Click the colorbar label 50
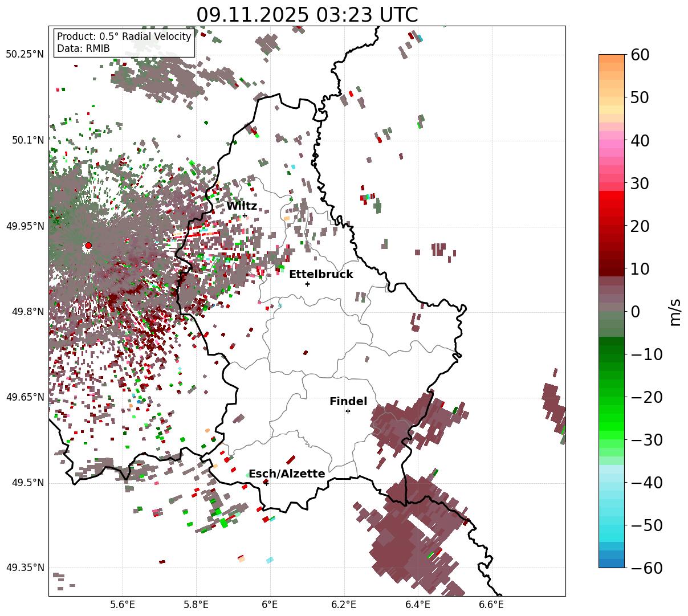The height and width of the screenshot is (616, 688). pyautogui.click(x=640, y=97)
